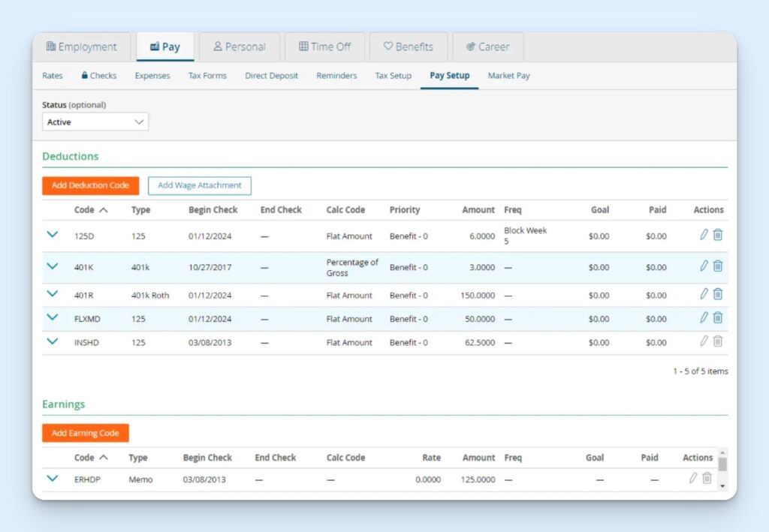Expand the INSHD deduction row
This screenshot has width=769, height=532.
[x=53, y=341]
